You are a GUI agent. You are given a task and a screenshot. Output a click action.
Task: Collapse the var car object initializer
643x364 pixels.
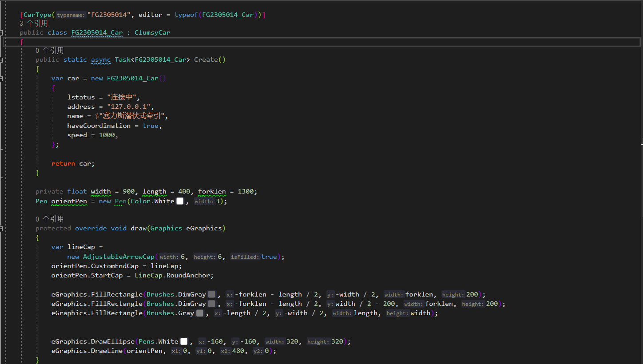click(x=2, y=79)
